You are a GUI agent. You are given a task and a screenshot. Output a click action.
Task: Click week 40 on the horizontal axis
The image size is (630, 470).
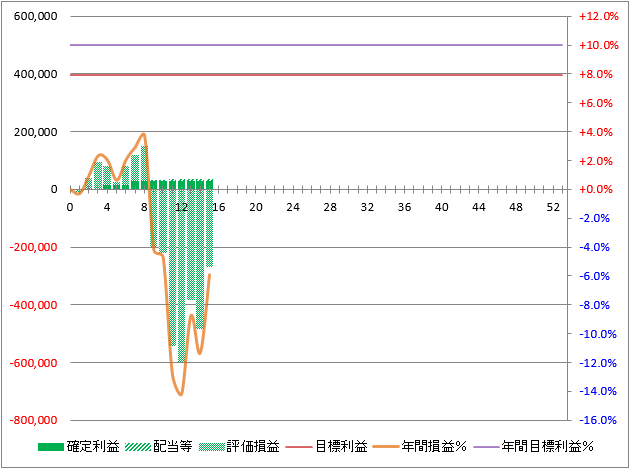[442, 207]
